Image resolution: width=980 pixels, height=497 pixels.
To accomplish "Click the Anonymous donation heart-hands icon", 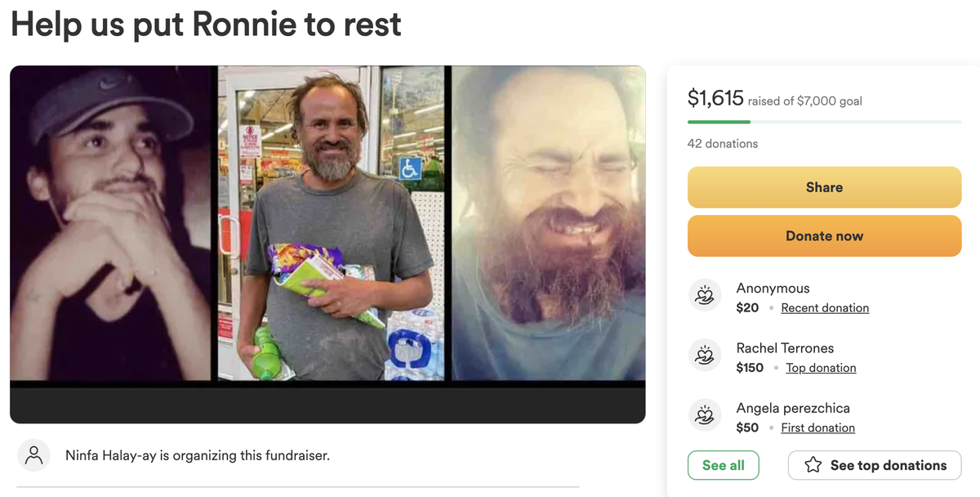I will click(704, 295).
